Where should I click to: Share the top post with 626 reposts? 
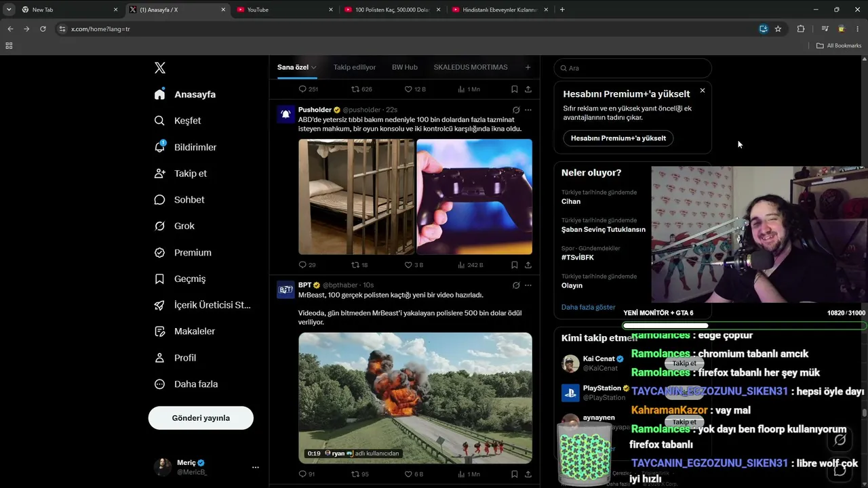pos(528,89)
